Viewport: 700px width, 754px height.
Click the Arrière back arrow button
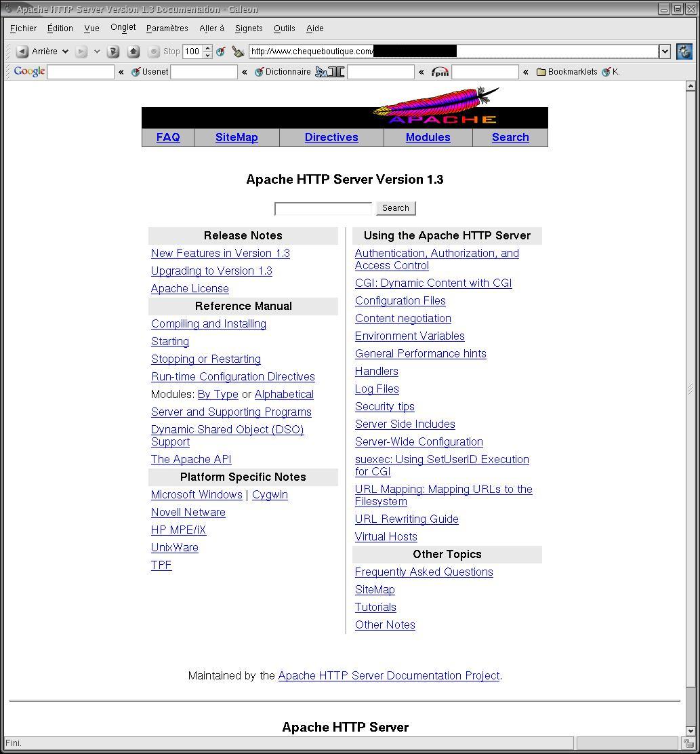coord(22,51)
